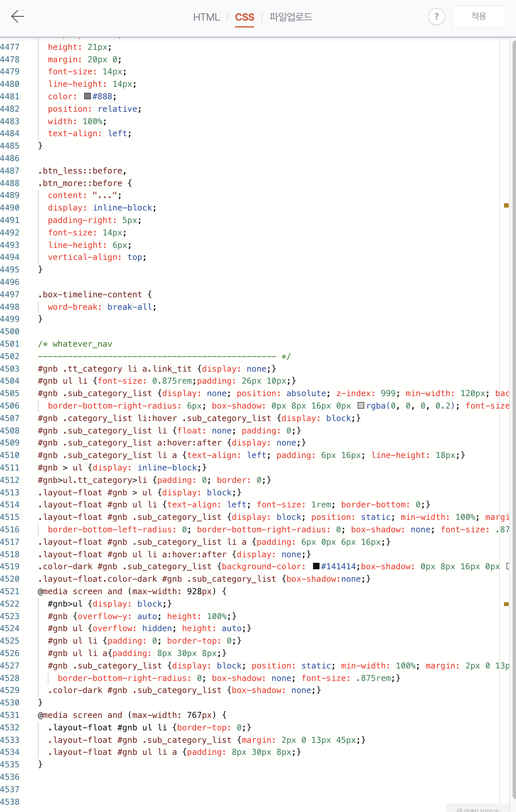Click the #141414 color swatch

[x=316, y=566]
